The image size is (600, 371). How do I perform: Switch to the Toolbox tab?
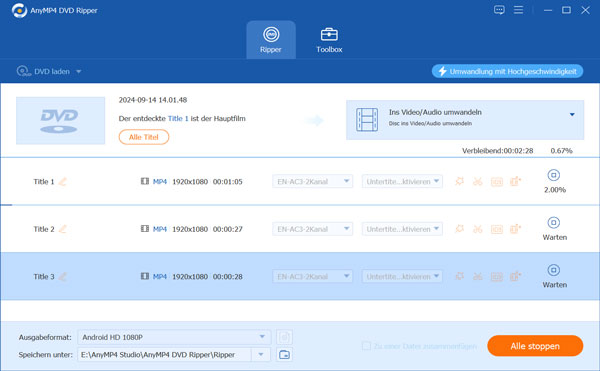coord(329,40)
